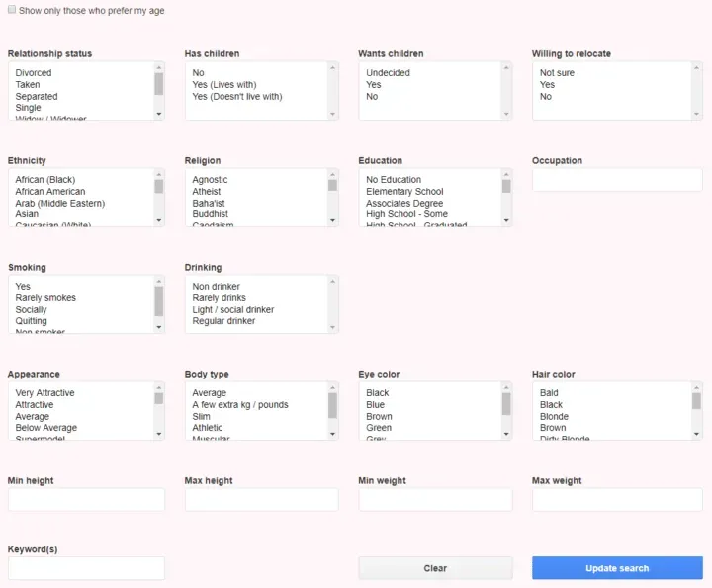Click the Occupation text field

(x=617, y=180)
